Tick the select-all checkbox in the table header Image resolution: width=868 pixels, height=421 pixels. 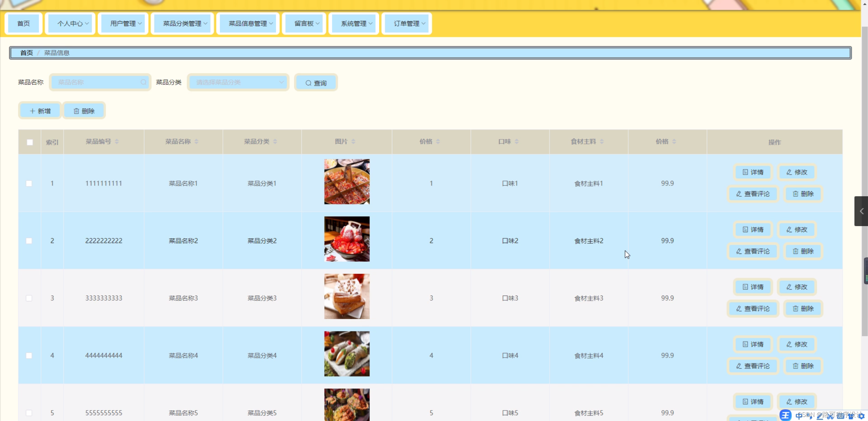click(x=30, y=142)
